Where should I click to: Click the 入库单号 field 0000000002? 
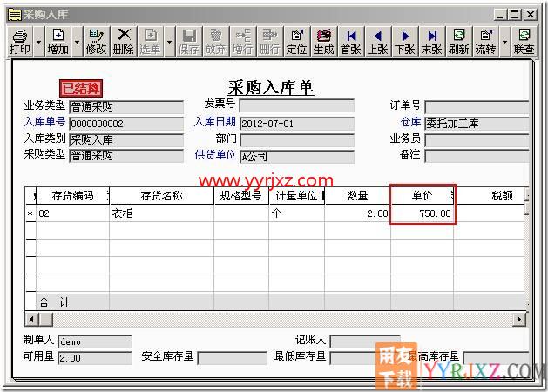(126, 124)
